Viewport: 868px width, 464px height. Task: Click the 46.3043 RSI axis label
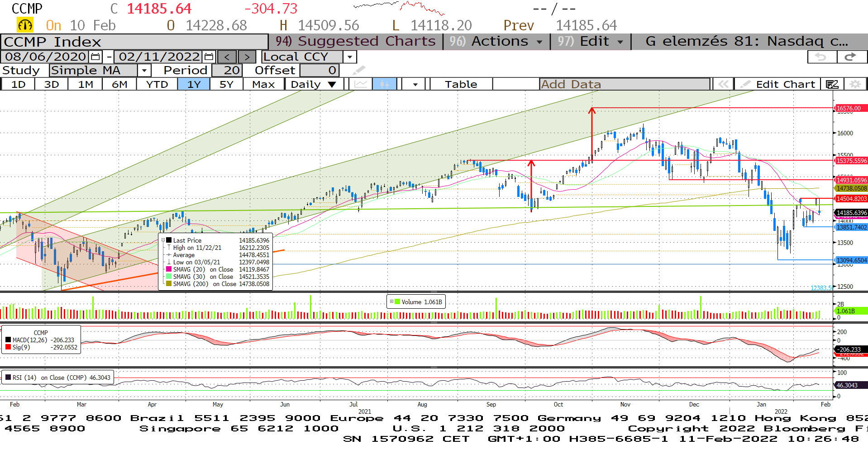tap(851, 385)
